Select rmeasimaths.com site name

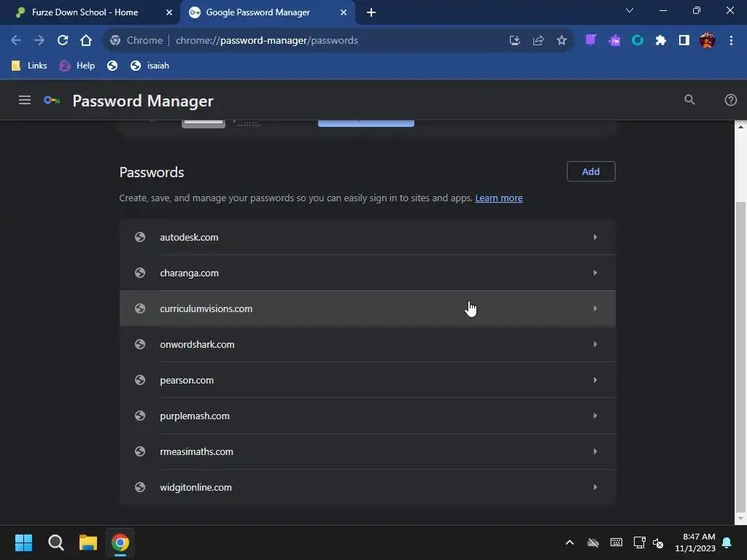pos(197,451)
